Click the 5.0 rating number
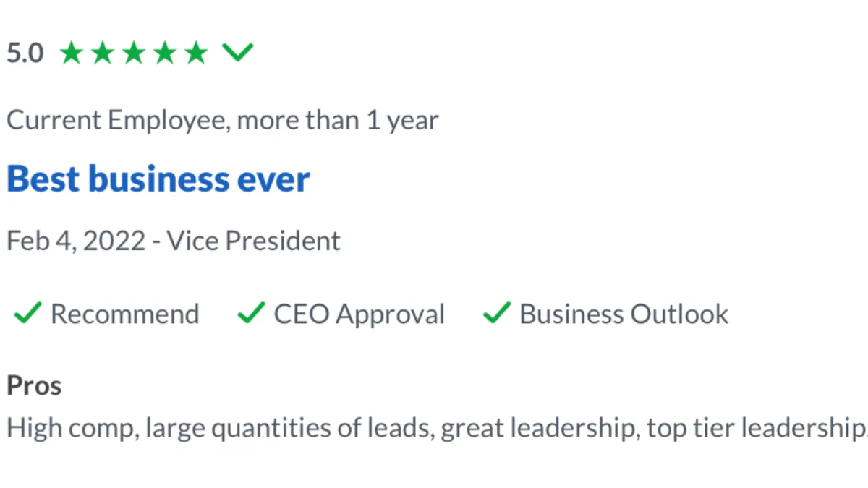Viewport: 868px width, 488px height. point(25,53)
